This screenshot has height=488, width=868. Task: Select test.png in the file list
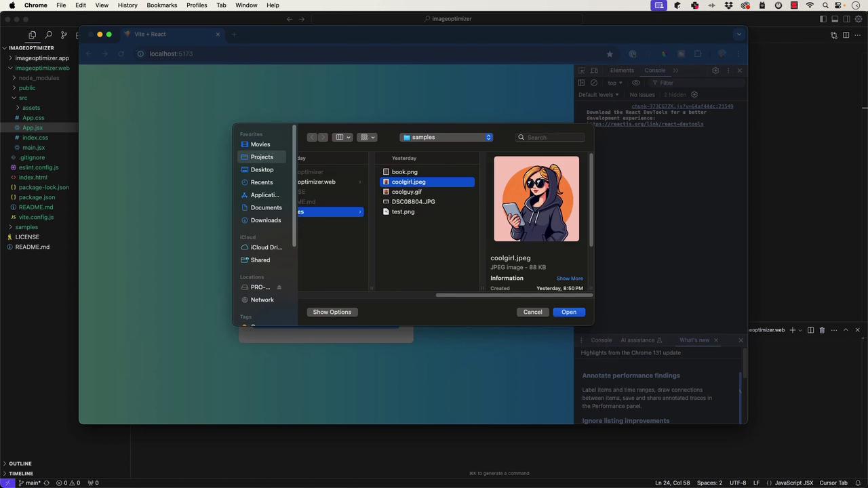click(x=427, y=212)
